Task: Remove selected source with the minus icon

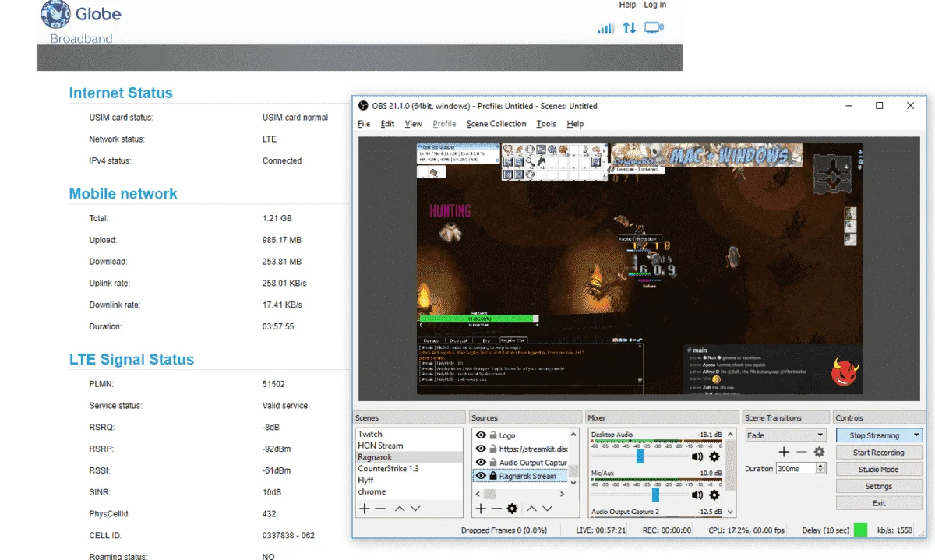Action: 496,509
